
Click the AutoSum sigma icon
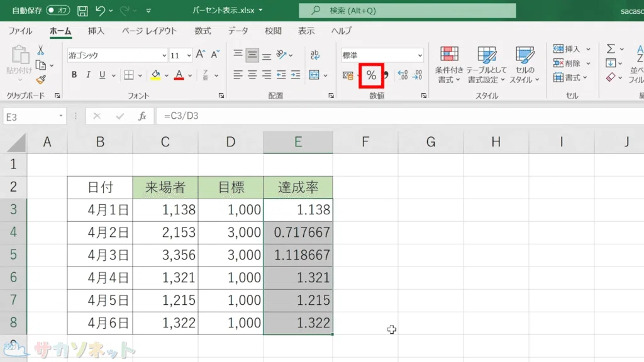611,49
